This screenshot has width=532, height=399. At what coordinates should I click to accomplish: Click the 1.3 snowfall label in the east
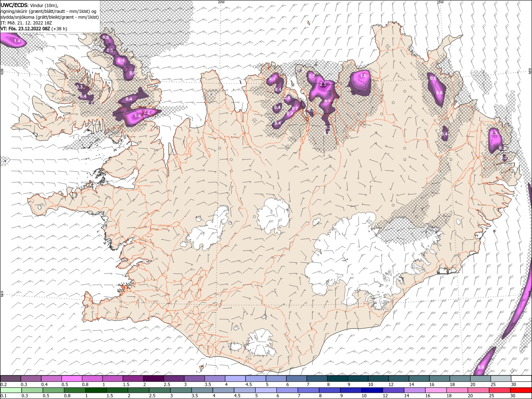(x=494, y=134)
